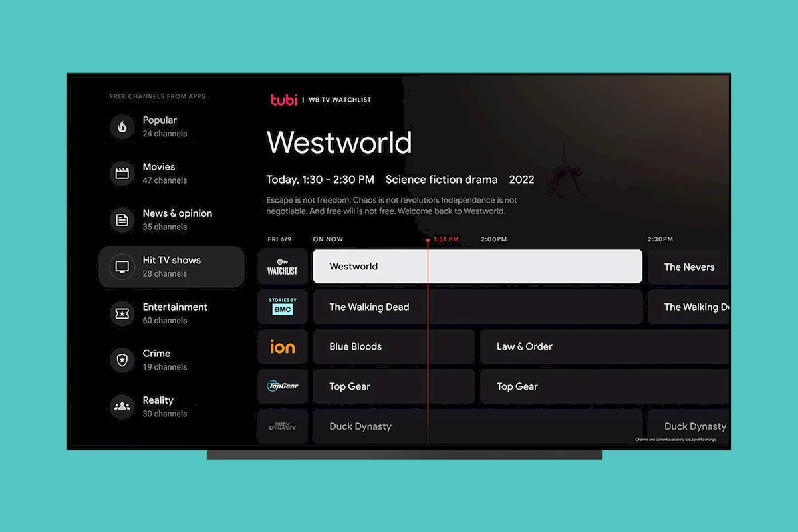Select The Walking Dead 2:30PM program
This screenshot has width=798, height=532.
coord(689,307)
